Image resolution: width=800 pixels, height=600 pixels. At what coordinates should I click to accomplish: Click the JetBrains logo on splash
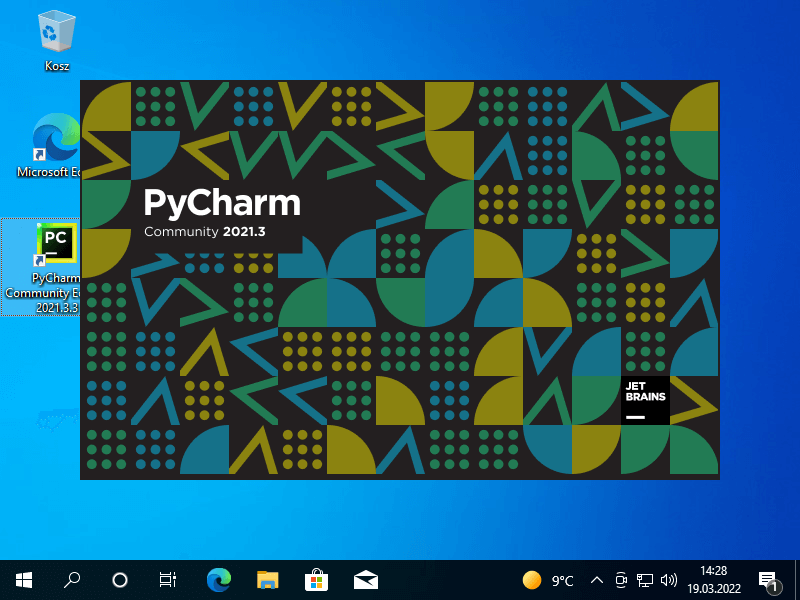[645, 401]
